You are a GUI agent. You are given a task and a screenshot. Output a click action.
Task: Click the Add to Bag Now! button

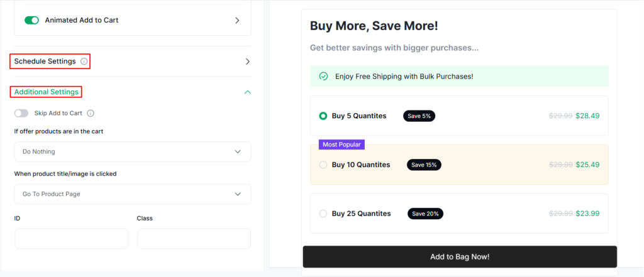point(460,257)
